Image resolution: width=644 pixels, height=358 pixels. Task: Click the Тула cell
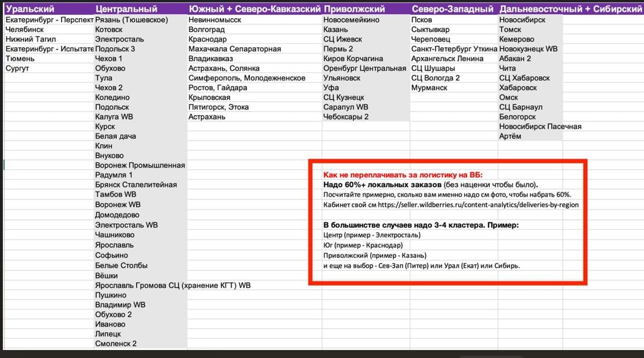click(141, 78)
